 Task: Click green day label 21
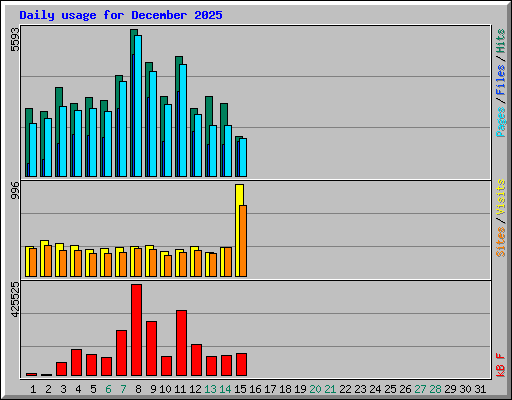click(x=330, y=389)
